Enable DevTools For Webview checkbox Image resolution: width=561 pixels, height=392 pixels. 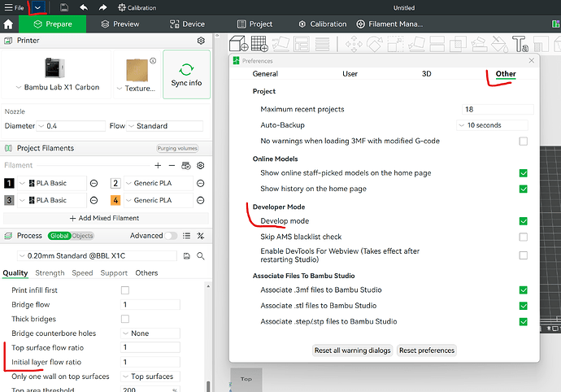523,255
